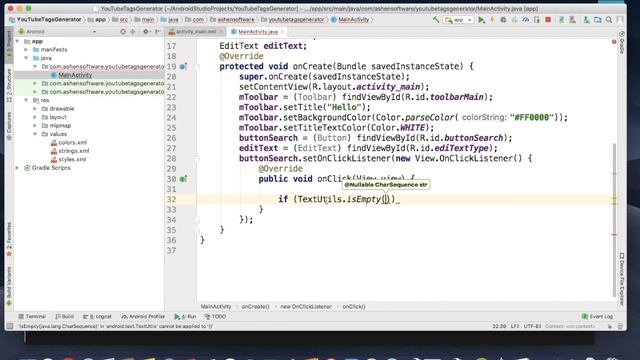Screen dimensions: 640x360
Task: Click the Device File Explorer side panel
Action: (622, 279)
